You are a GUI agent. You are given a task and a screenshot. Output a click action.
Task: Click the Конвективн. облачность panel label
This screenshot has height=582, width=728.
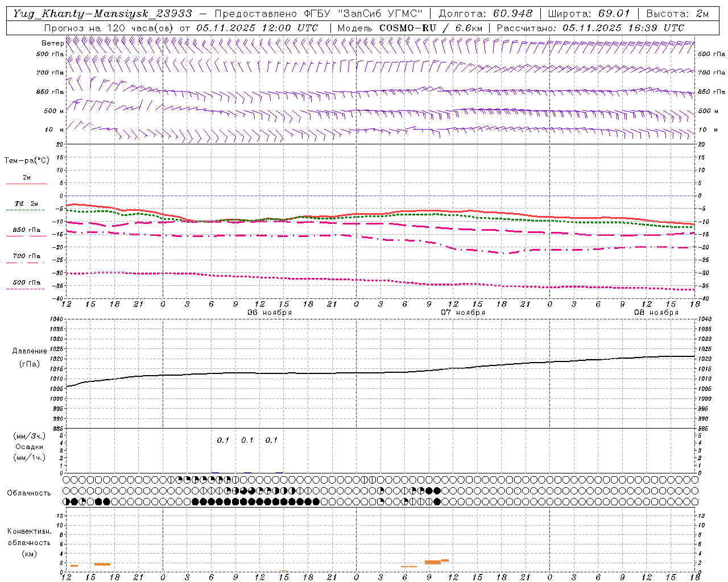tap(29, 537)
